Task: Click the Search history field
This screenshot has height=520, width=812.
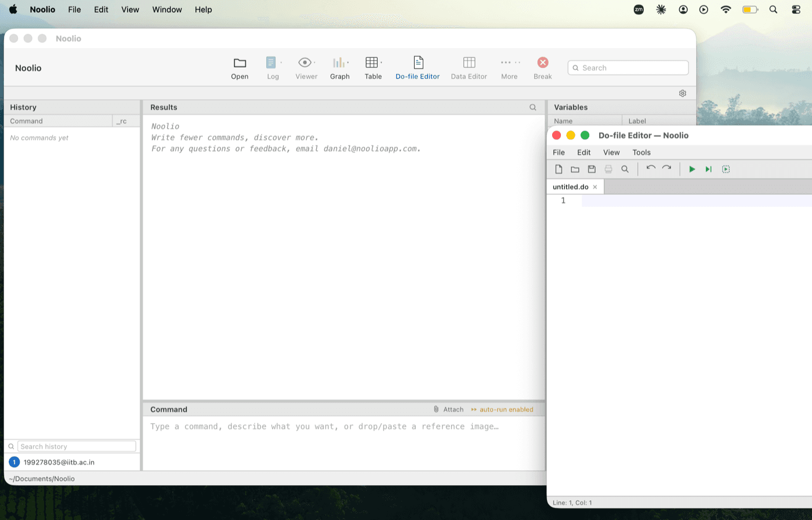Action: tap(77, 446)
